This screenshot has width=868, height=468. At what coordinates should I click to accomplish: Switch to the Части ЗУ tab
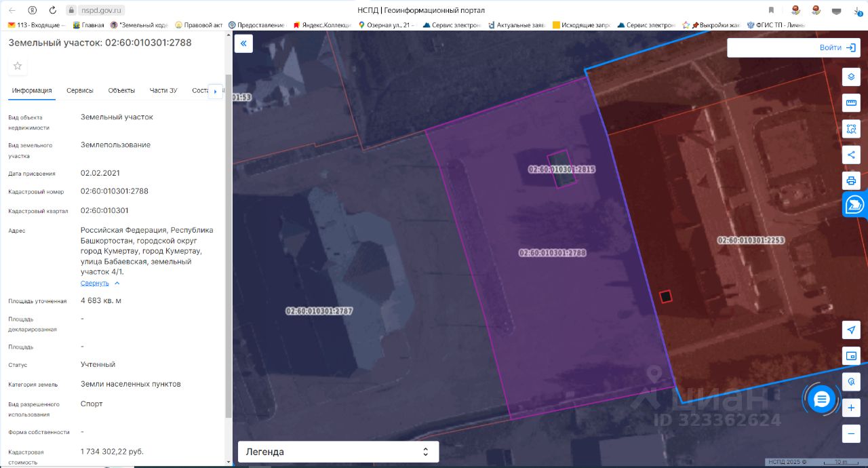(163, 90)
